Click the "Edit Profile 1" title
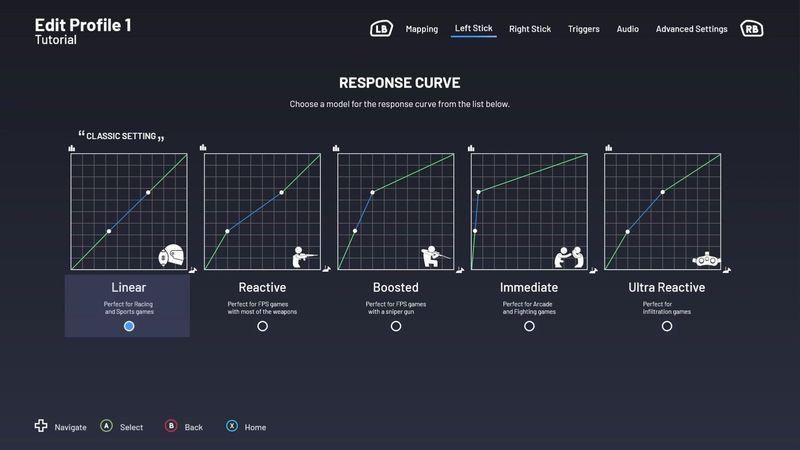This screenshot has width=800, height=450. [83, 25]
